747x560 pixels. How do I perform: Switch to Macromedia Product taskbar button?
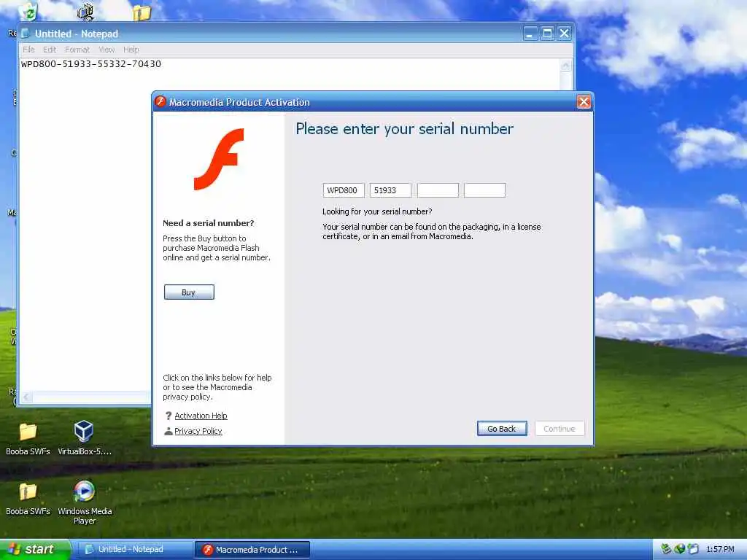point(252,550)
